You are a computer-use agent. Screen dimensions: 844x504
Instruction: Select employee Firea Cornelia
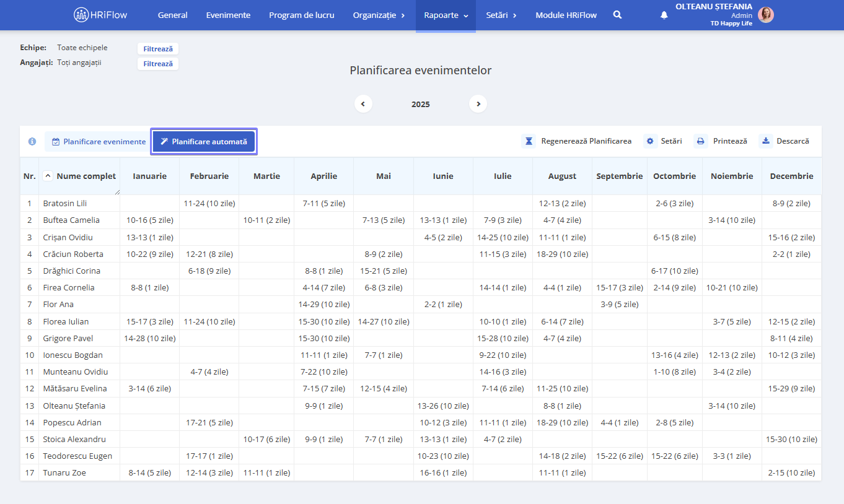point(69,287)
